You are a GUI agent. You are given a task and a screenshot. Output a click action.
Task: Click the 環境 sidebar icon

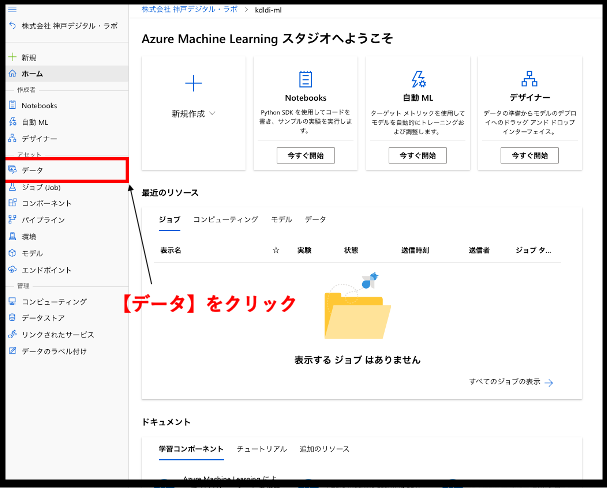click(12, 236)
